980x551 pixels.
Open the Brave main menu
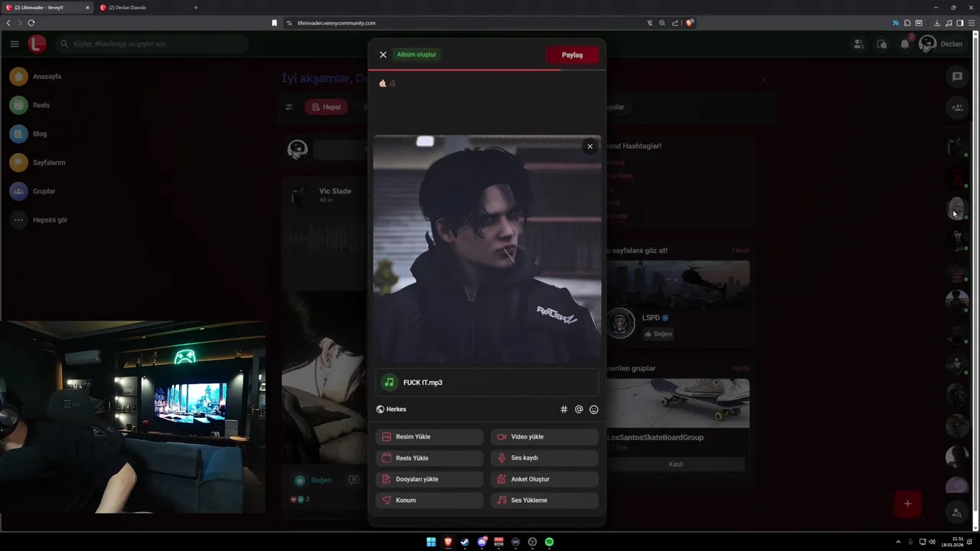coord(972,23)
